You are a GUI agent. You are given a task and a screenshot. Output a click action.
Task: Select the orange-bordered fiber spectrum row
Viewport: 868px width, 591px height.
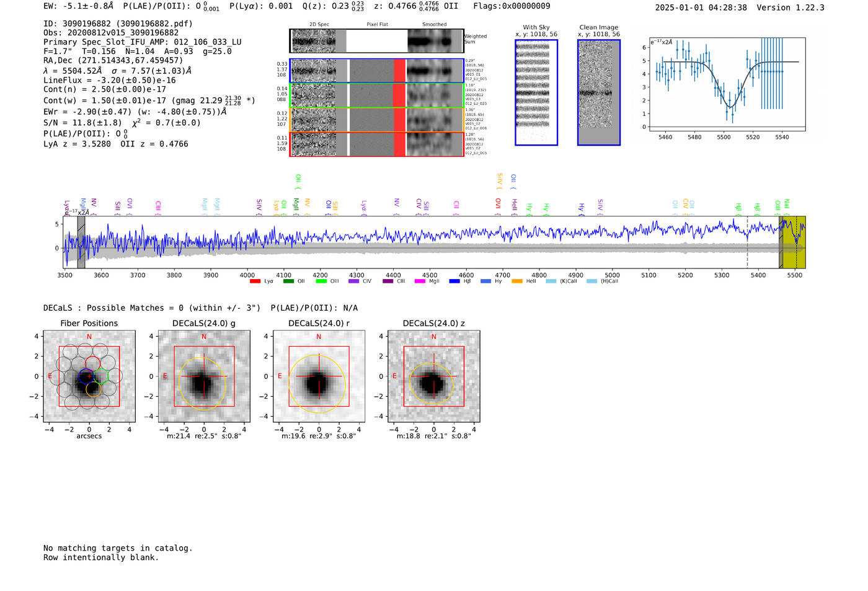pos(376,120)
